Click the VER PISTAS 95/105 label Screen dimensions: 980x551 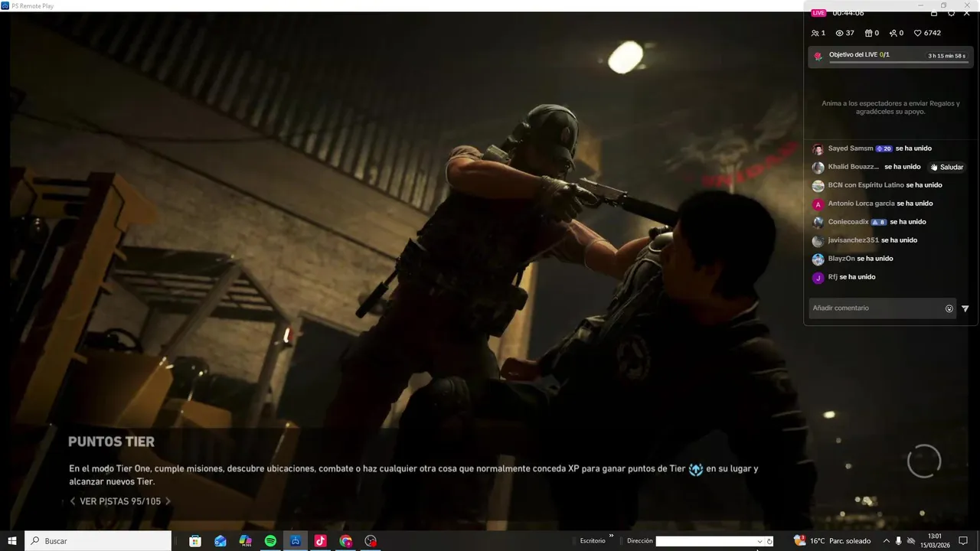point(120,501)
